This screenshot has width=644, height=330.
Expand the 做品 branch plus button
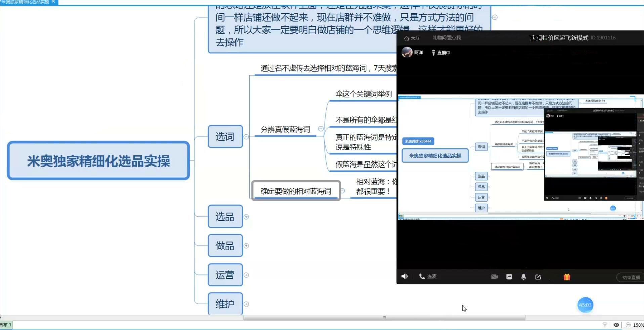(x=246, y=246)
